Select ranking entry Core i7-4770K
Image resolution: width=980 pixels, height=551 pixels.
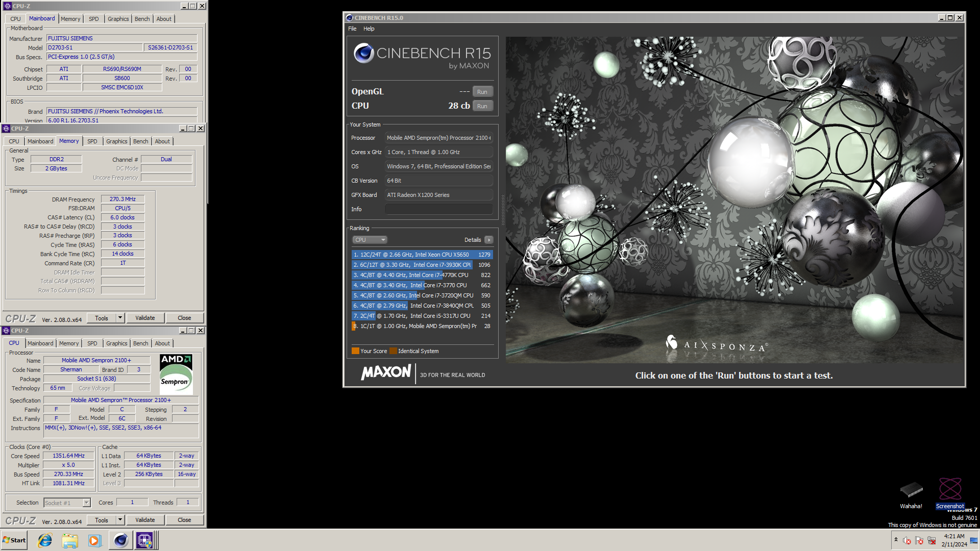[422, 275]
